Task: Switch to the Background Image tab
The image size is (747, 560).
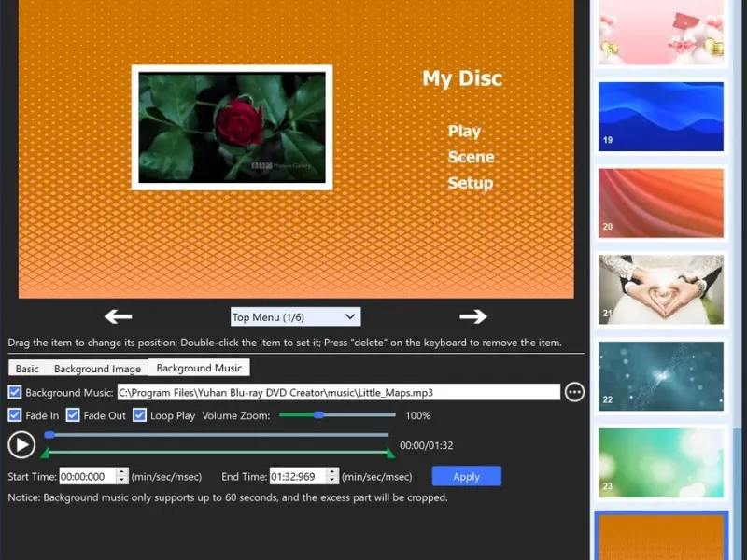Action: [97, 369]
